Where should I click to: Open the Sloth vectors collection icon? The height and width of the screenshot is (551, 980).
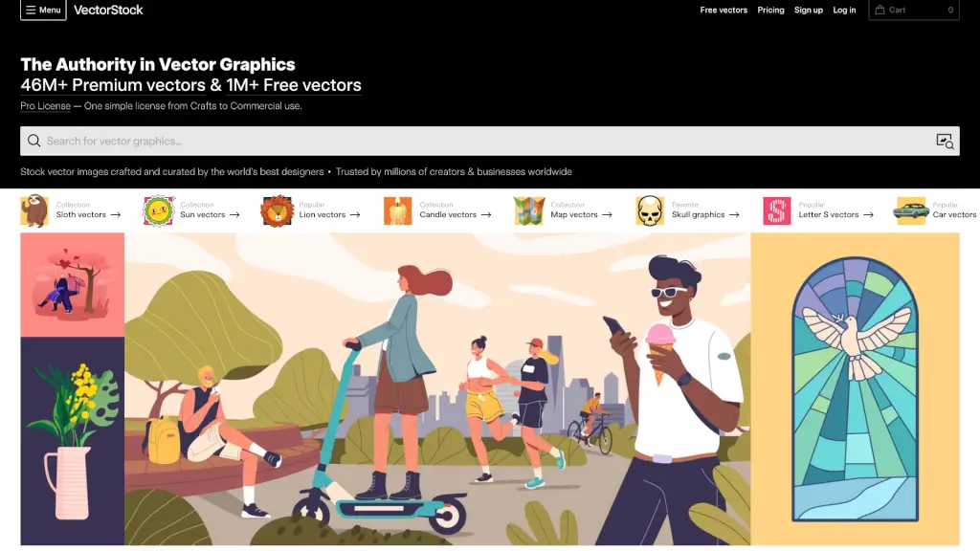click(34, 210)
